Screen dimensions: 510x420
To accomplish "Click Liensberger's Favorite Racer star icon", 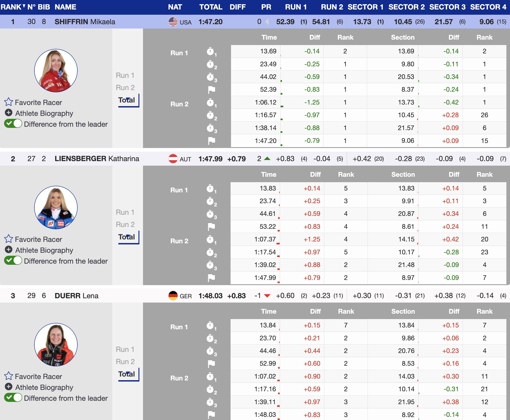I will point(8,239).
